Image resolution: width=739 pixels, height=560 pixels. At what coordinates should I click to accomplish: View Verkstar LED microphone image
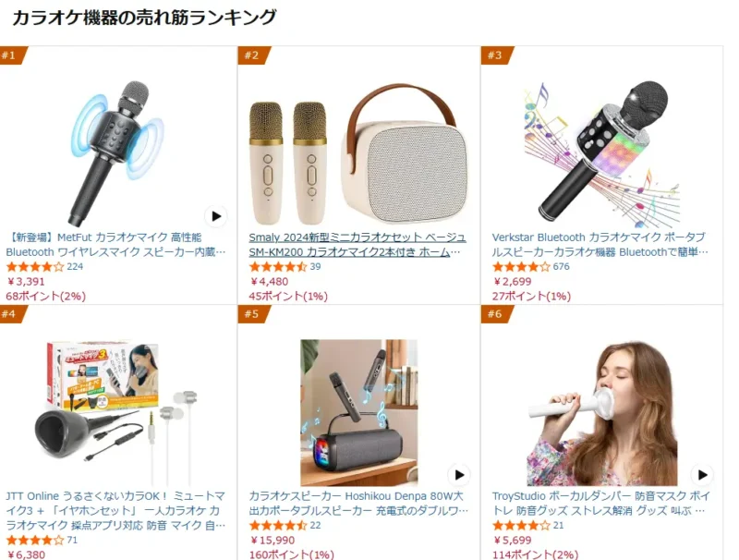[602, 153]
